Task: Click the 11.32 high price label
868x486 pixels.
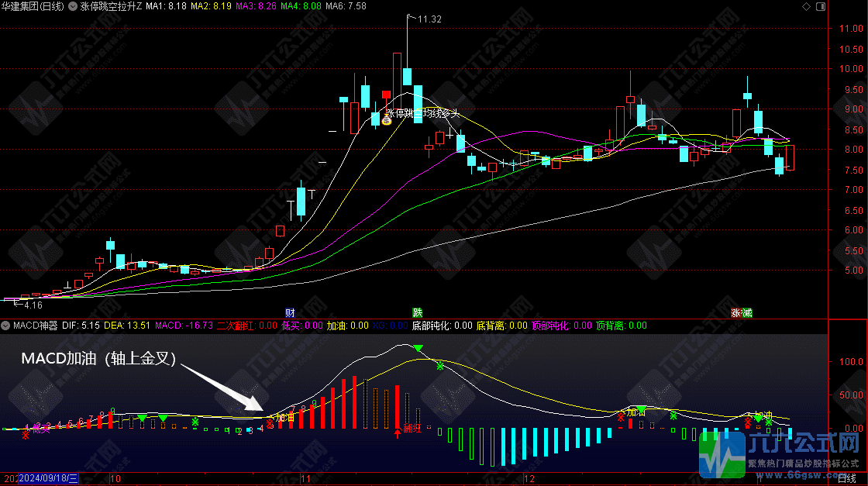Action: tap(428, 19)
